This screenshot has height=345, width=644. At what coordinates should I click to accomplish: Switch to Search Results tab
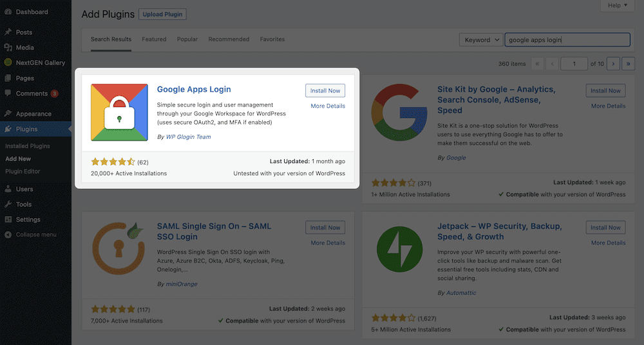(x=111, y=39)
